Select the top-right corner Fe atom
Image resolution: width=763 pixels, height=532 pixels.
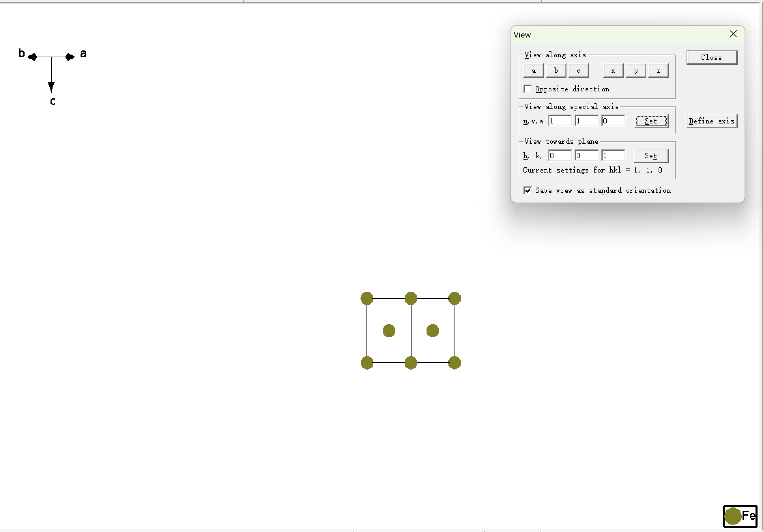click(x=455, y=298)
